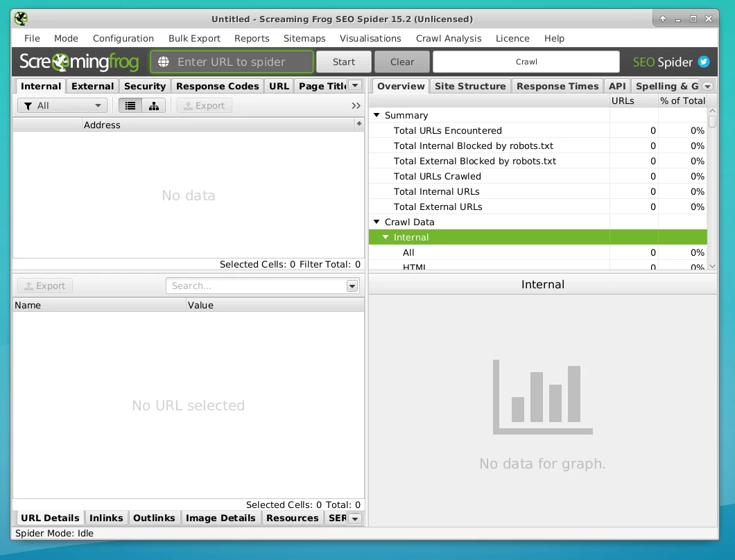The width and height of the screenshot is (735, 560).
Task: Click the double chevron expand icon
Action: [356, 105]
